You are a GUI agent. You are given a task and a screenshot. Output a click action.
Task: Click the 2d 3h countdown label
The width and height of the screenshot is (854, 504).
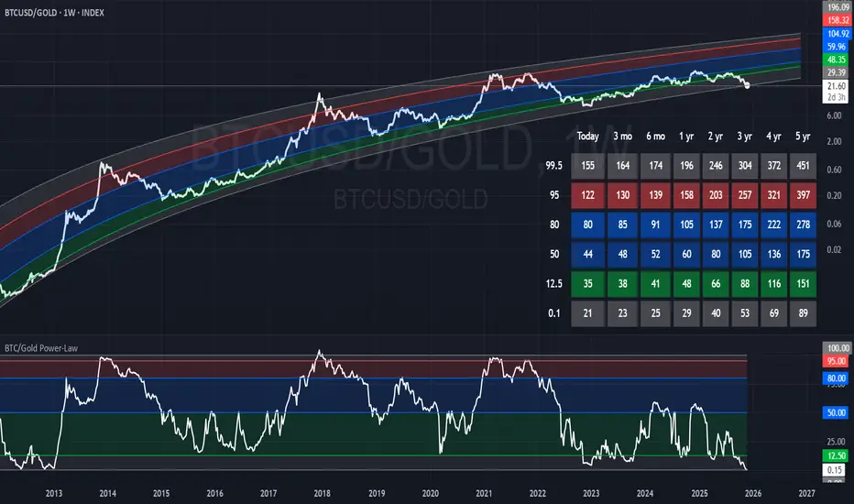coord(838,97)
